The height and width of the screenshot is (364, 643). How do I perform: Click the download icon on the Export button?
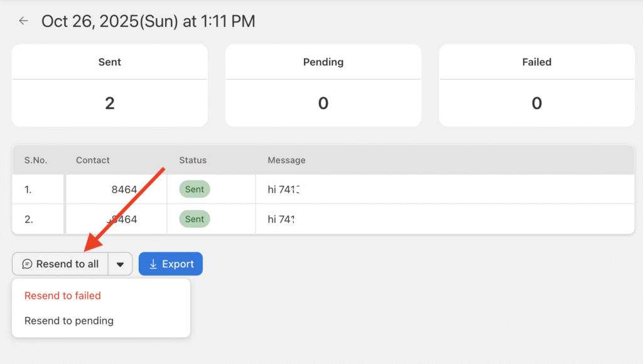pos(153,264)
